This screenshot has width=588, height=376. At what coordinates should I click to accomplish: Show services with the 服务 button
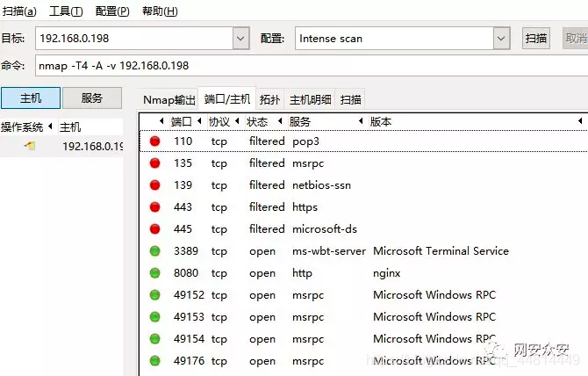coord(92,98)
